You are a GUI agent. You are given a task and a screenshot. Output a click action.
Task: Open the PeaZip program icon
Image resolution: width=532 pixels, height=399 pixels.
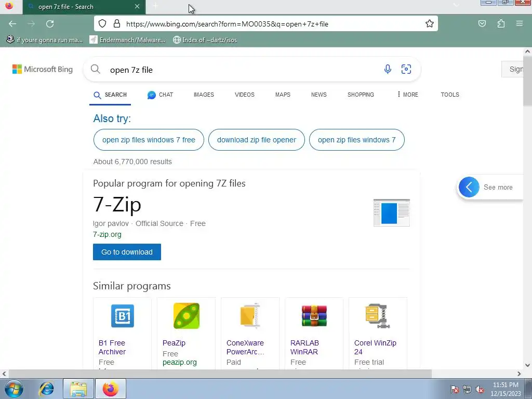pos(187,316)
